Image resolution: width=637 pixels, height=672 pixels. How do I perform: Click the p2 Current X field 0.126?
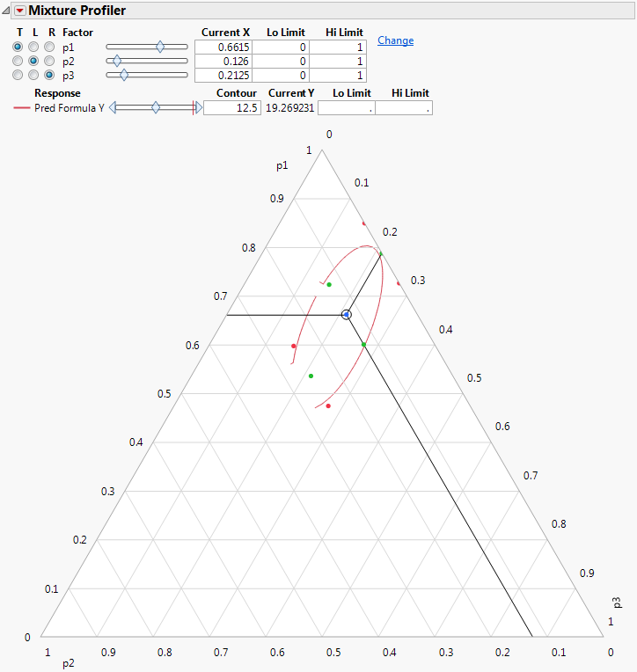click(223, 62)
